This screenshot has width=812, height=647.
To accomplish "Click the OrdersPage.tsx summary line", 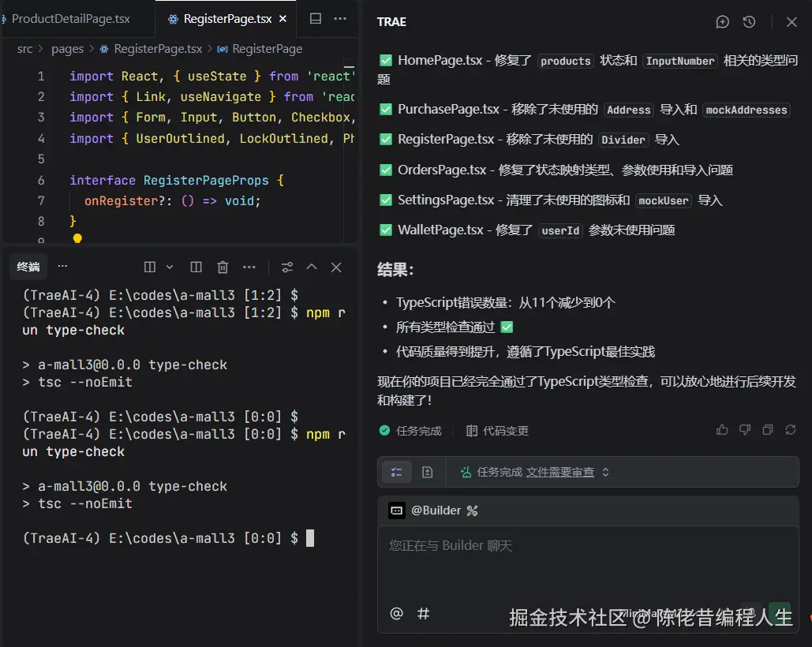I will click(556, 170).
